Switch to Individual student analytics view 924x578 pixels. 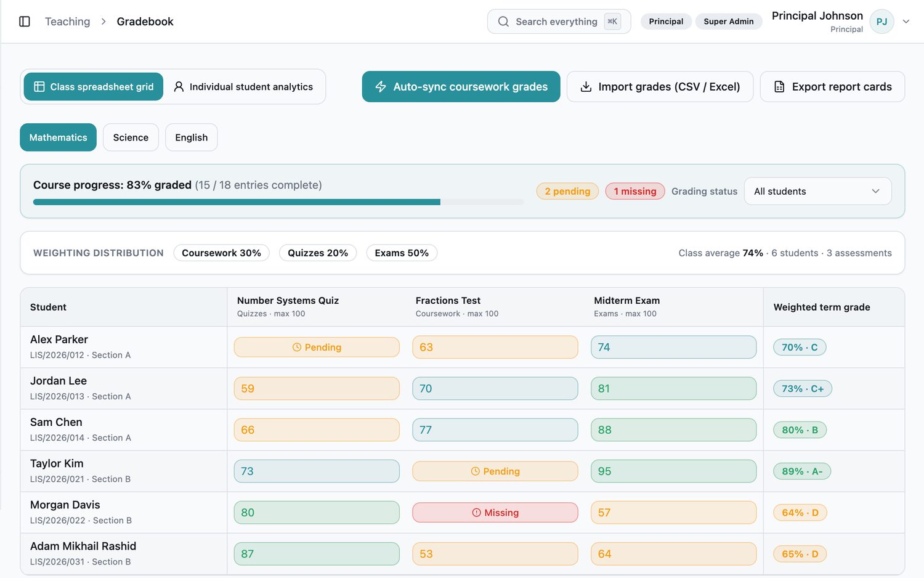[243, 87]
